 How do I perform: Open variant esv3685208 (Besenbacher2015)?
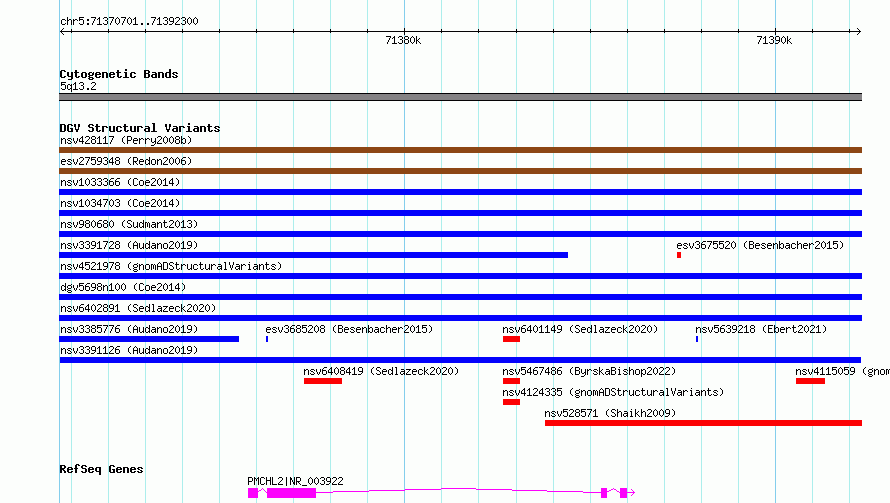tap(349, 329)
